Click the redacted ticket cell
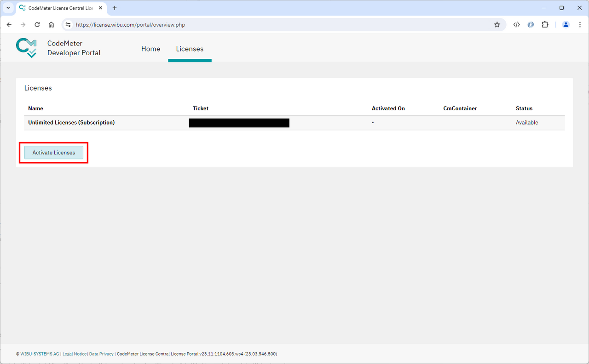 [x=239, y=123]
